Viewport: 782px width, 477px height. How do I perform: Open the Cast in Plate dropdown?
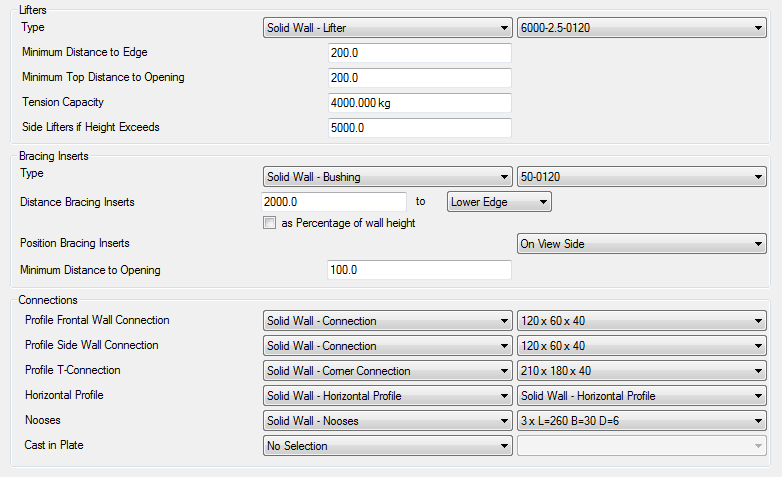(387, 446)
